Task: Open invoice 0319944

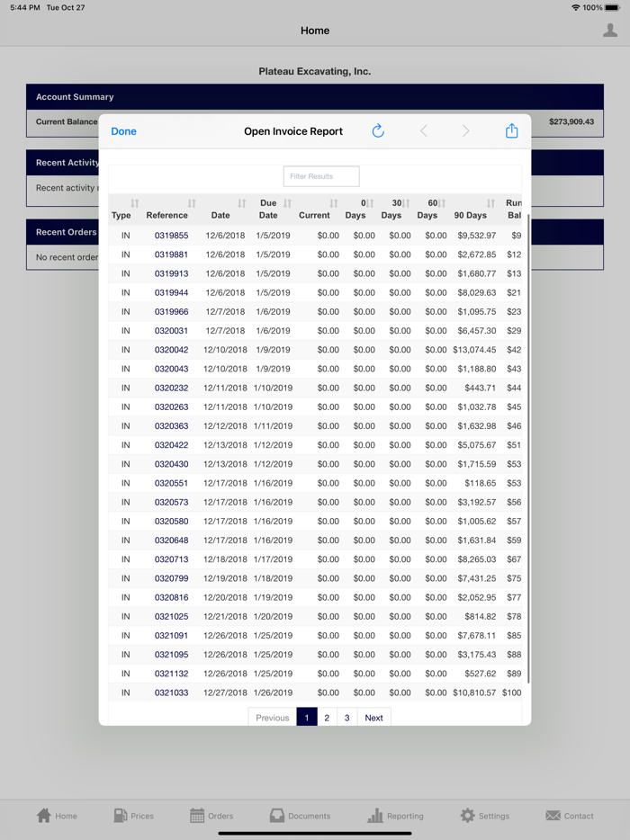Action: pyautogui.click(x=172, y=292)
